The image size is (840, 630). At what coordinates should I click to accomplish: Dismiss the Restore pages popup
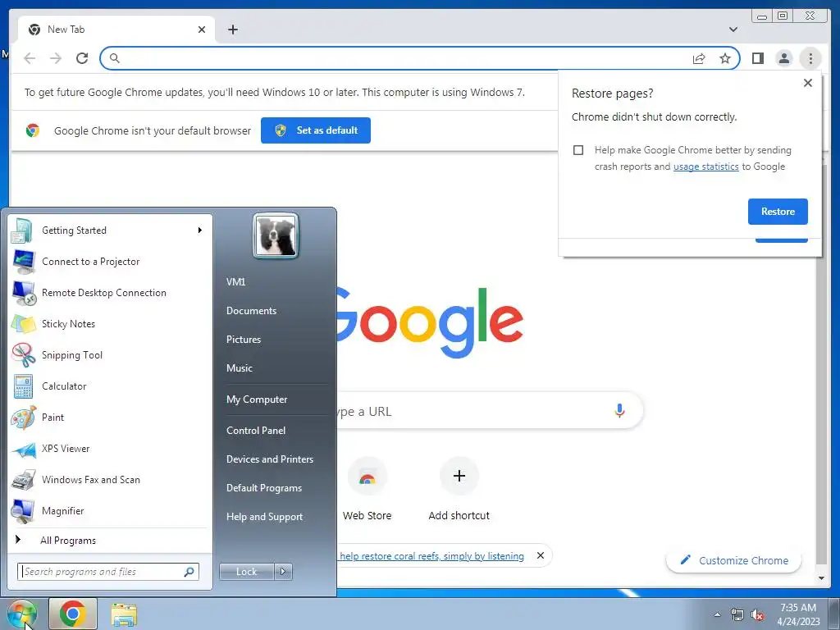(808, 83)
